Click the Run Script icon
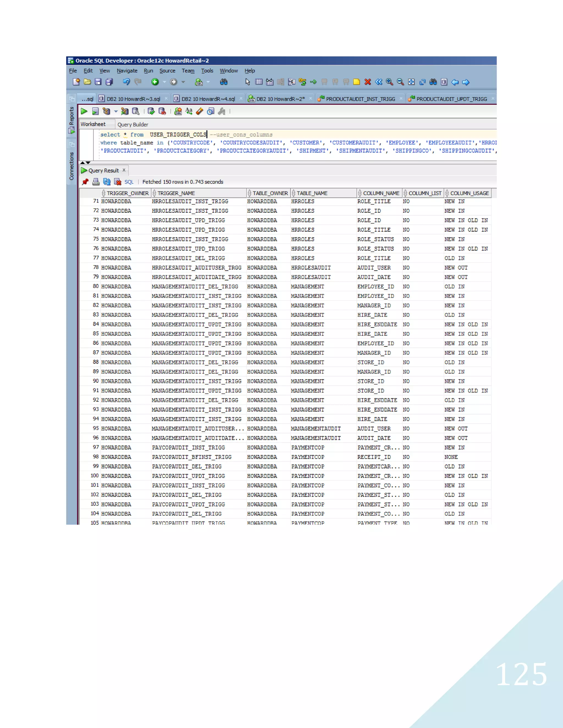Image resolution: width=563 pixels, height=728 pixels. pos(95,111)
